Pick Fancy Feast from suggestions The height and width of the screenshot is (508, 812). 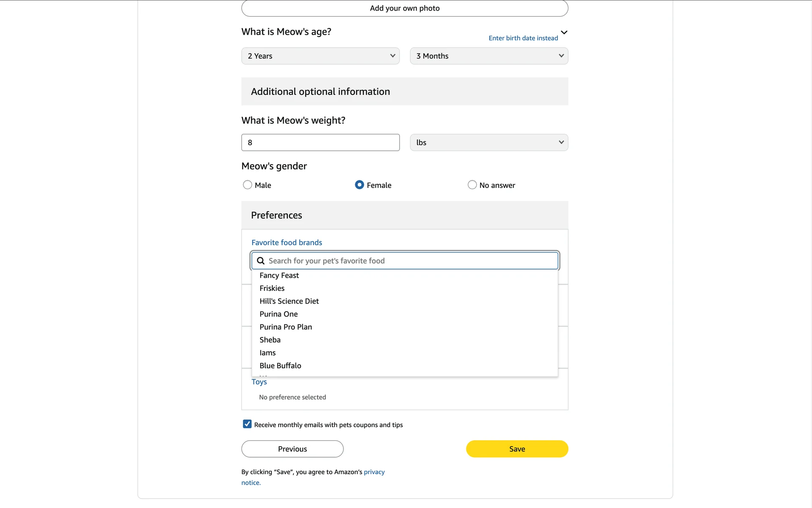point(279,276)
